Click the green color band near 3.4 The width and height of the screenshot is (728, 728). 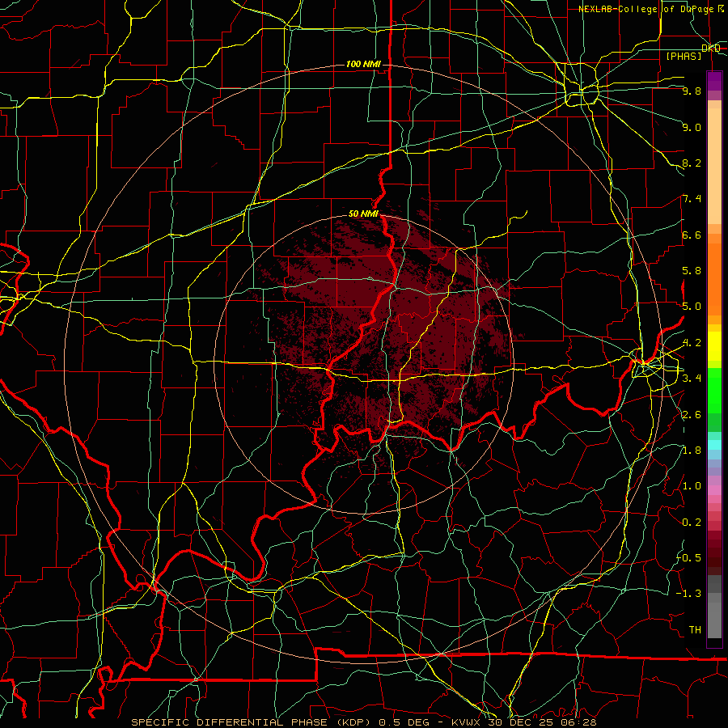pos(714,390)
